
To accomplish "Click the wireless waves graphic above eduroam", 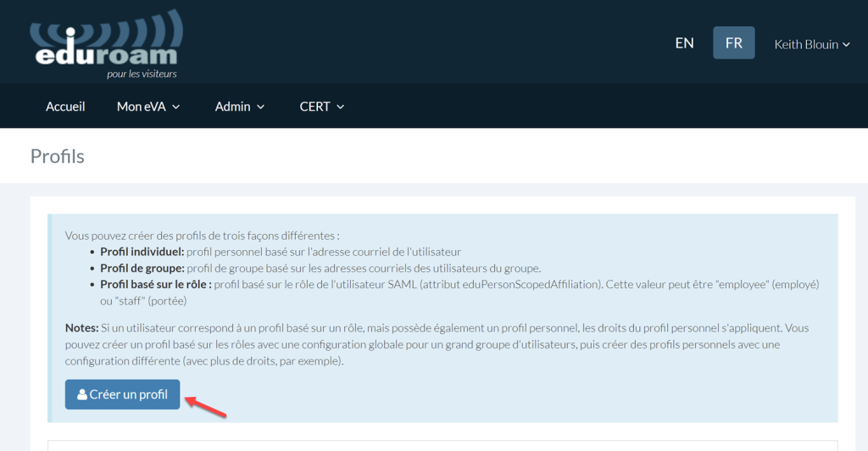I will [x=106, y=30].
